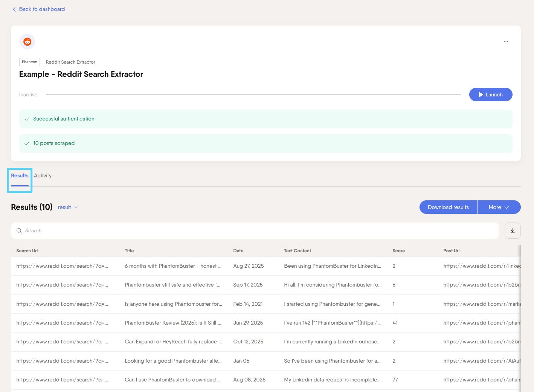Click the Date column header
Image resolution: width=534 pixels, height=392 pixels.
coord(238,251)
